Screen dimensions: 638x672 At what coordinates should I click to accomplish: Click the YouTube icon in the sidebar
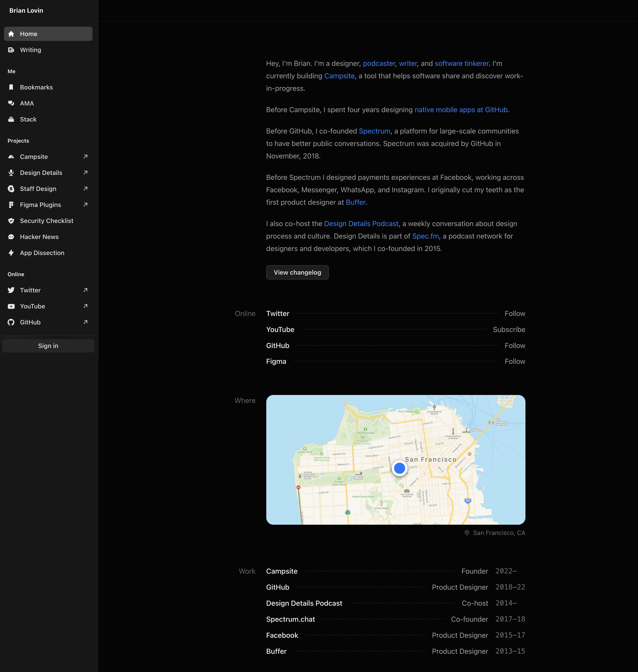pyautogui.click(x=11, y=306)
